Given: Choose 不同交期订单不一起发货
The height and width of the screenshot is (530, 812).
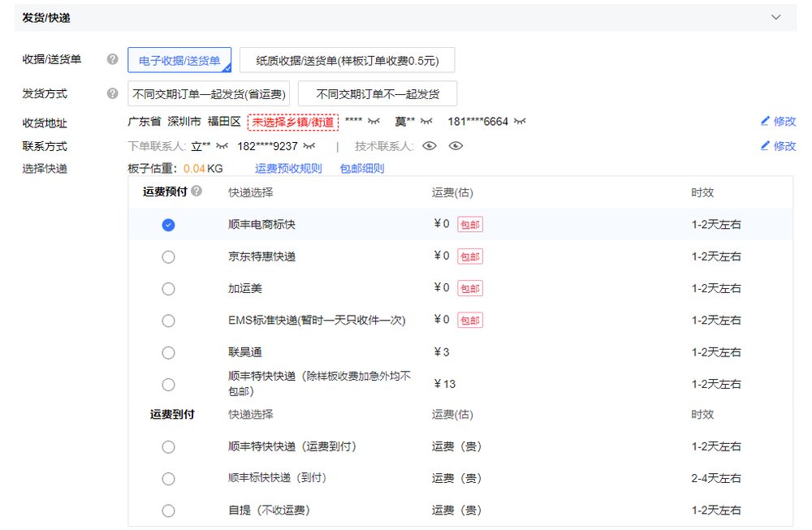Looking at the screenshot, I should (378, 93).
